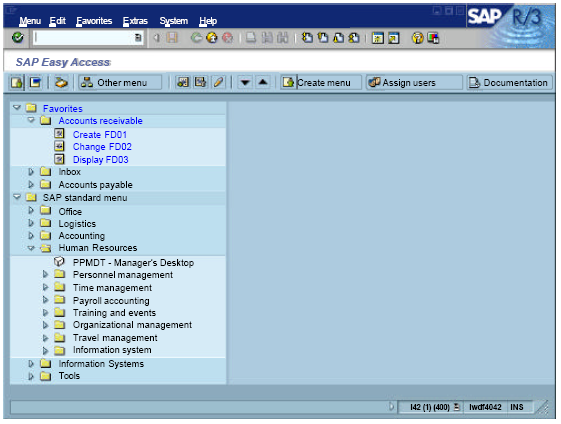Screen dimensions: 561x424
Task: Open Help via question mark icon
Action: (x=418, y=38)
